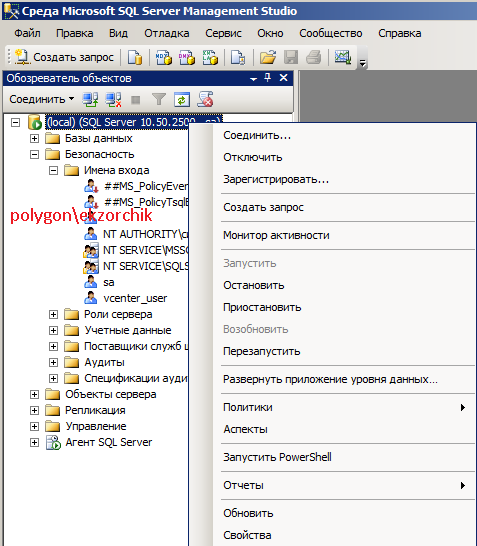Screen dimensions: 477x546
Task: Collapse the (local) server node
Action: (x=15, y=123)
